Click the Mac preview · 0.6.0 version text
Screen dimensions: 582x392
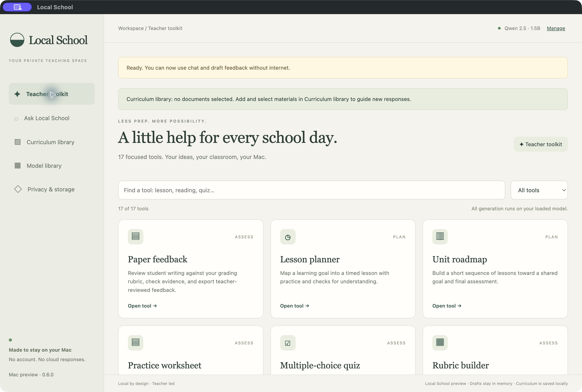31,375
